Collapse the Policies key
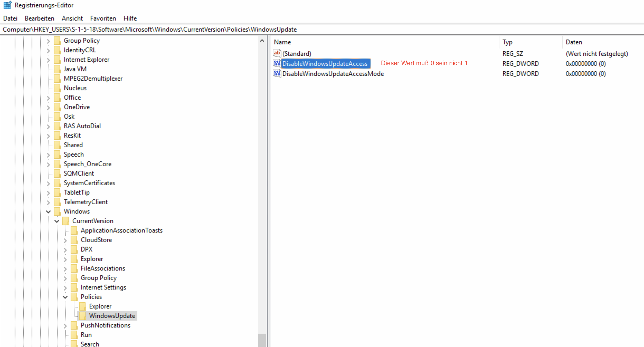 [x=65, y=297]
